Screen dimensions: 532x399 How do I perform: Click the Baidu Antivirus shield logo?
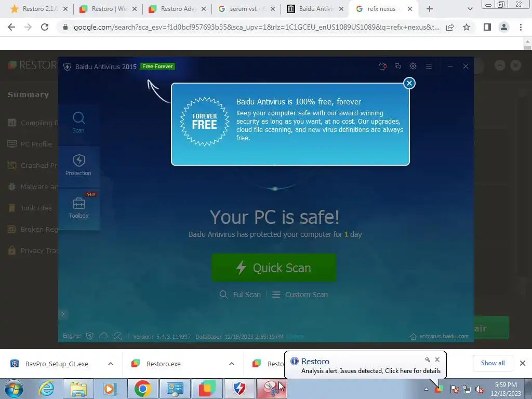(x=67, y=67)
